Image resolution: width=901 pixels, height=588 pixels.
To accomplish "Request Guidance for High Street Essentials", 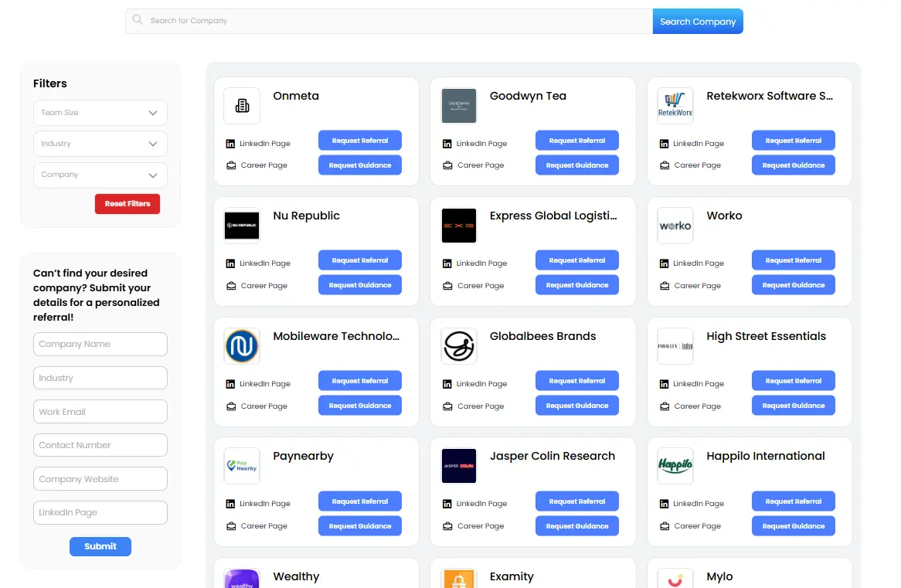I will (793, 405).
